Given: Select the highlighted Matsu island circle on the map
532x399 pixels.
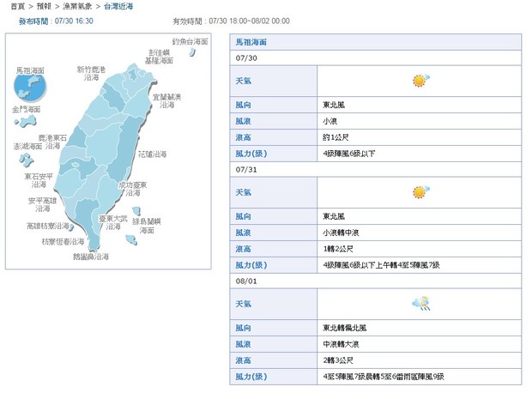Looking at the screenshot, I should point(31,86).
